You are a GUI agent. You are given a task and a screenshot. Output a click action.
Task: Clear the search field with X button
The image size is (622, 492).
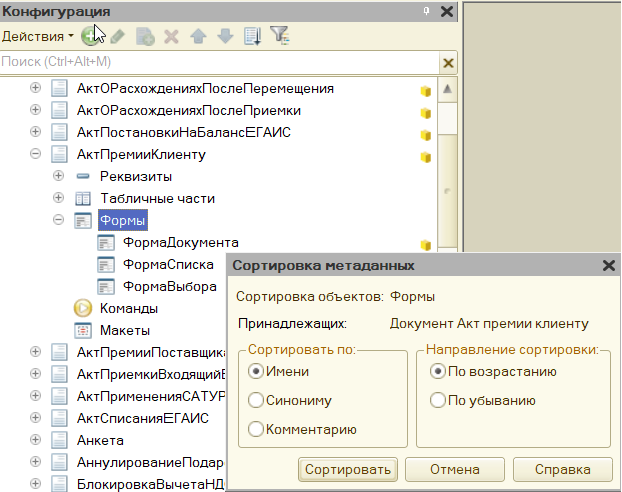[x=448, y=63]
